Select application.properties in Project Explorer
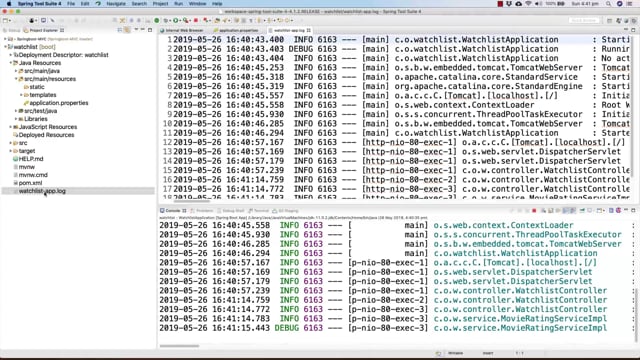This screenshot has width=640, height=360. (x=56, y=103)
